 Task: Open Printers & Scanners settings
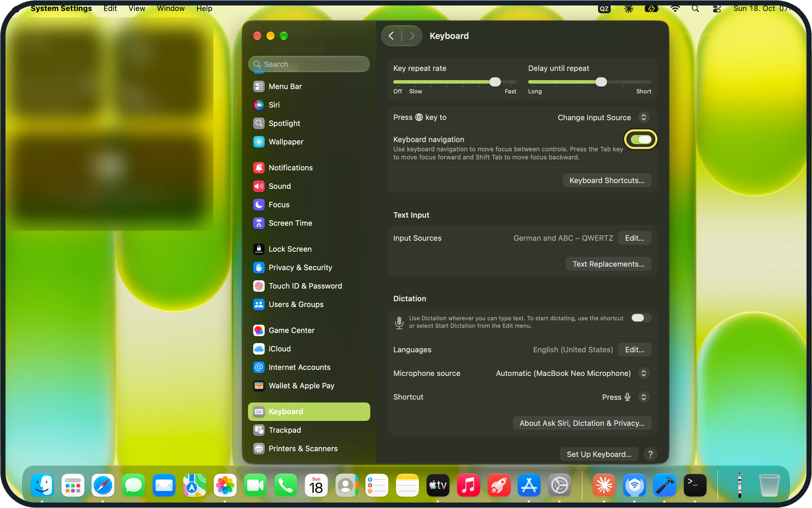tap(309, 449)
